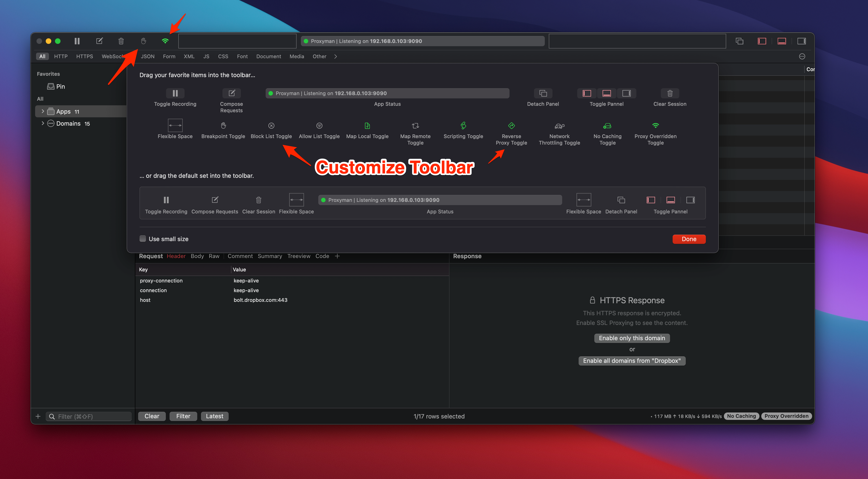This screenshot has width=868, height=479.
Task: Click the Proxy Overridden wifi icon in toolbar
Action: (x=165, y=41)
